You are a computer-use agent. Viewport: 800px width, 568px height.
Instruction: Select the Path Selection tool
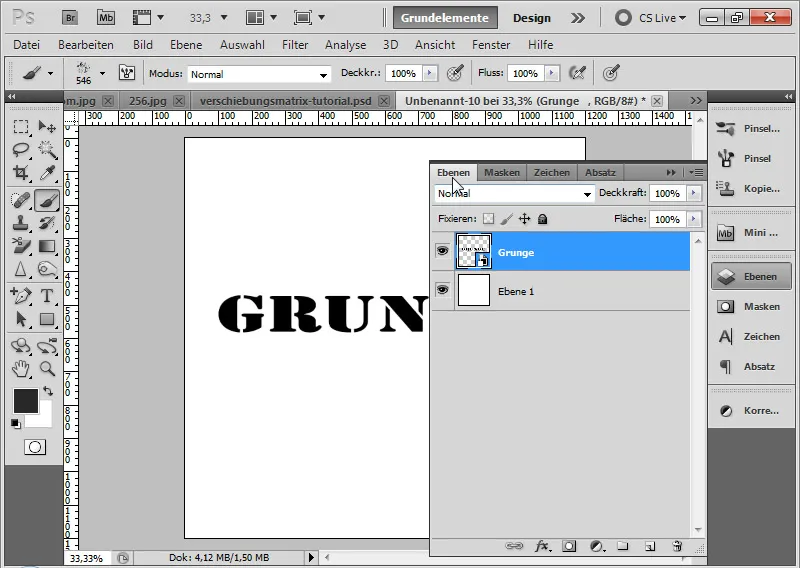21,319
